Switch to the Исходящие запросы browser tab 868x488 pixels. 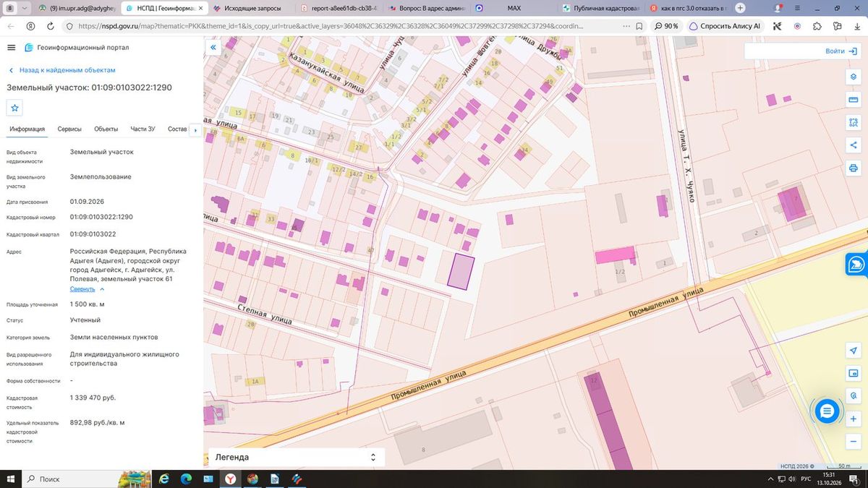tap(249, 8)
